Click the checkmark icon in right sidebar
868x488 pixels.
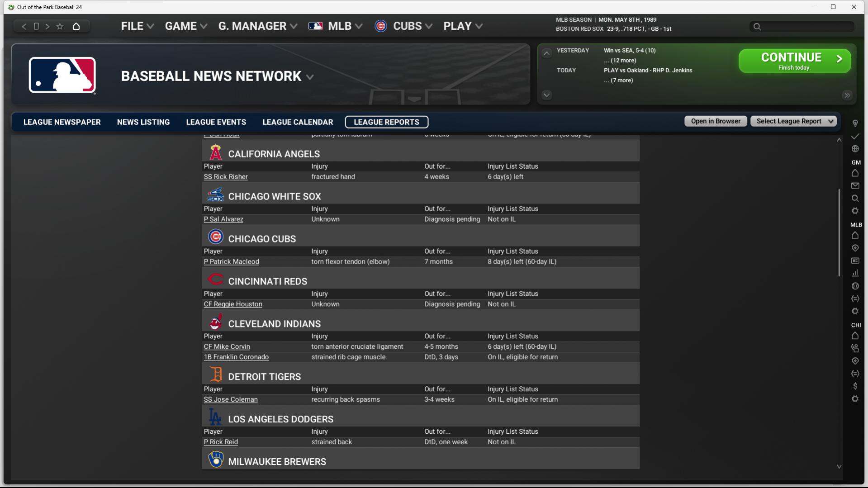click(855, 136)
